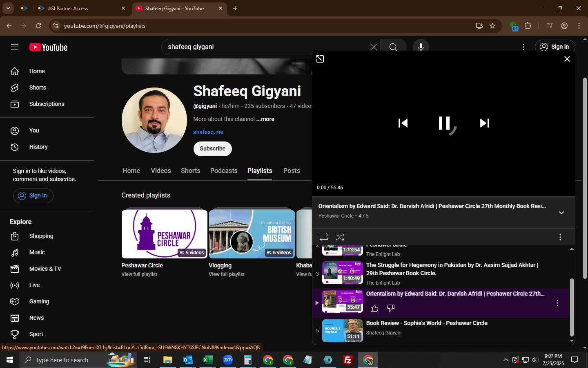The image size is (588, 368).
Task: View full playlist under Peshawar Circle
Action: [139, 274]
